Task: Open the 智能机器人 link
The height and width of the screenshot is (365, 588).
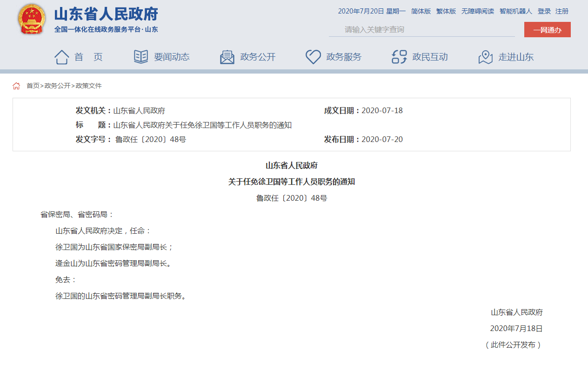Action: [516, 11]
